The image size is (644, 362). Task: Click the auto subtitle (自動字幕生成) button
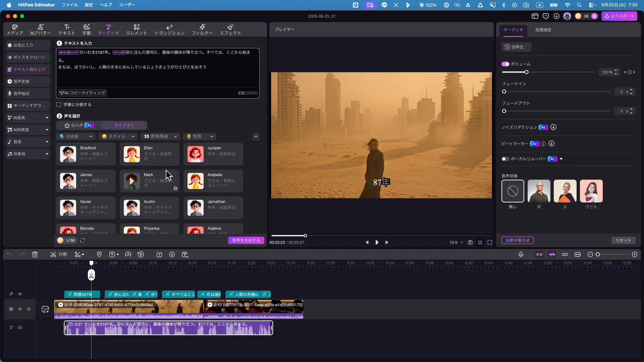click(518, 240)
